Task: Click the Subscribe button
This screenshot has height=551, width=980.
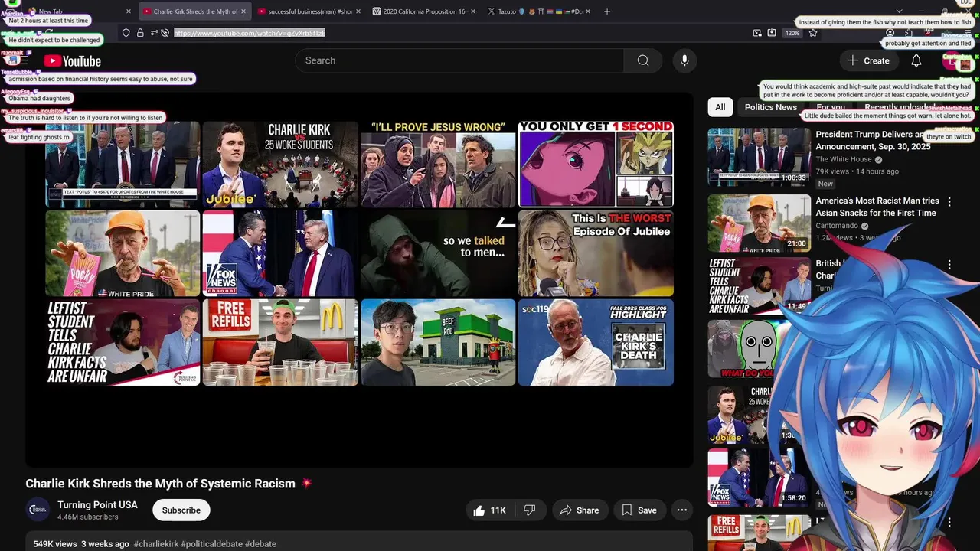Action: (181, 510)
